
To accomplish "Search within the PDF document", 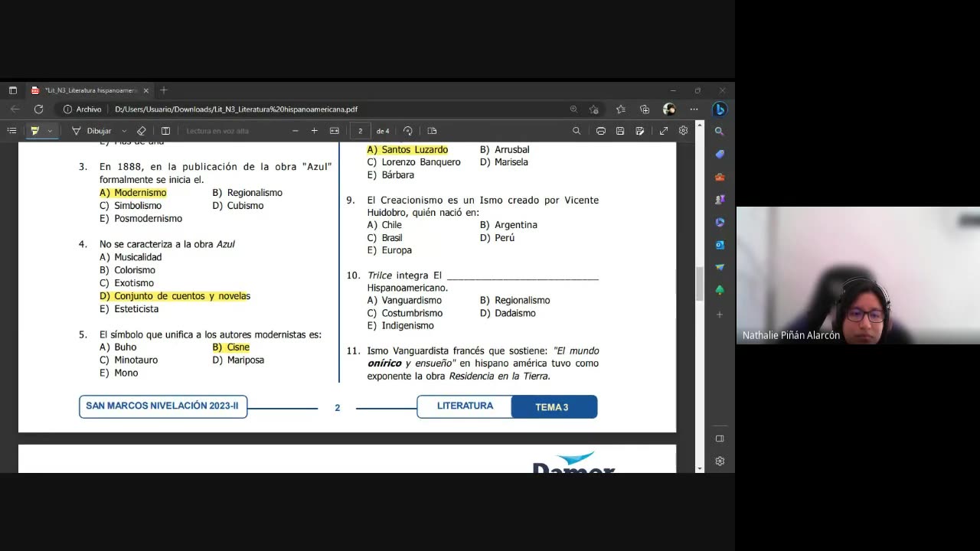I will tap(577, 131).
